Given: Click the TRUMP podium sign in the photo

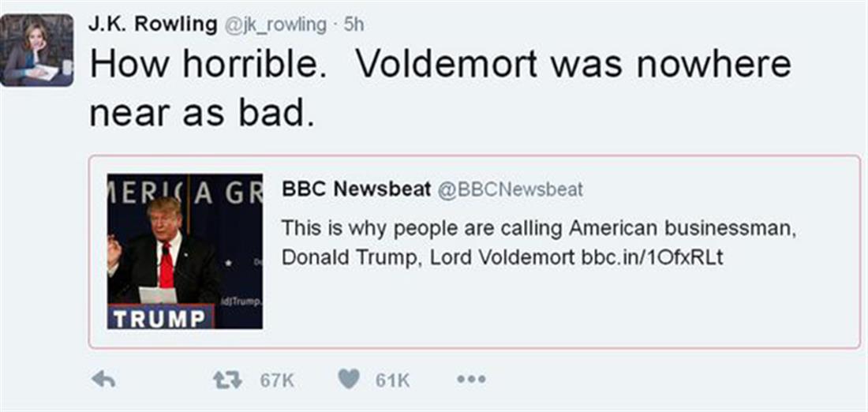Looking at the screenshot, I should pyautogui.click(x=160, y=319).
